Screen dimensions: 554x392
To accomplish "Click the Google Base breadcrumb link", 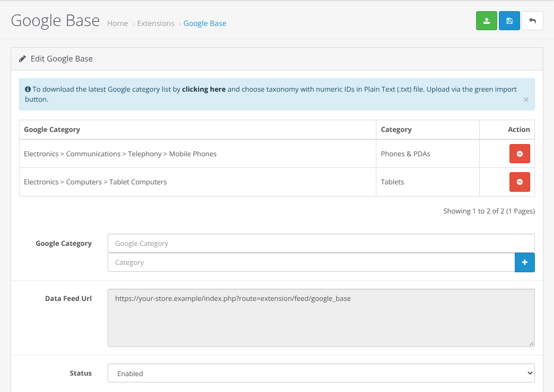I will [x=205, y=23].
